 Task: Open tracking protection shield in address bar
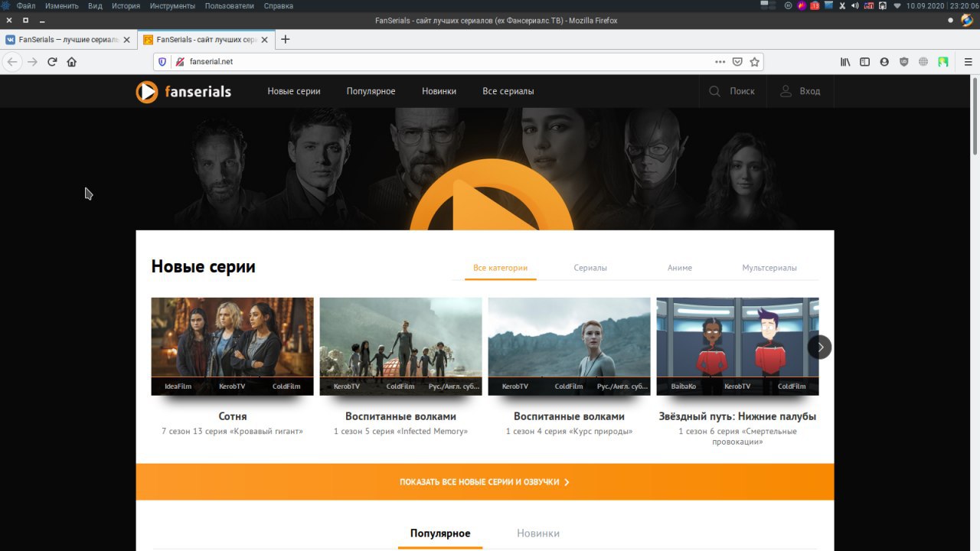(162, 62)
